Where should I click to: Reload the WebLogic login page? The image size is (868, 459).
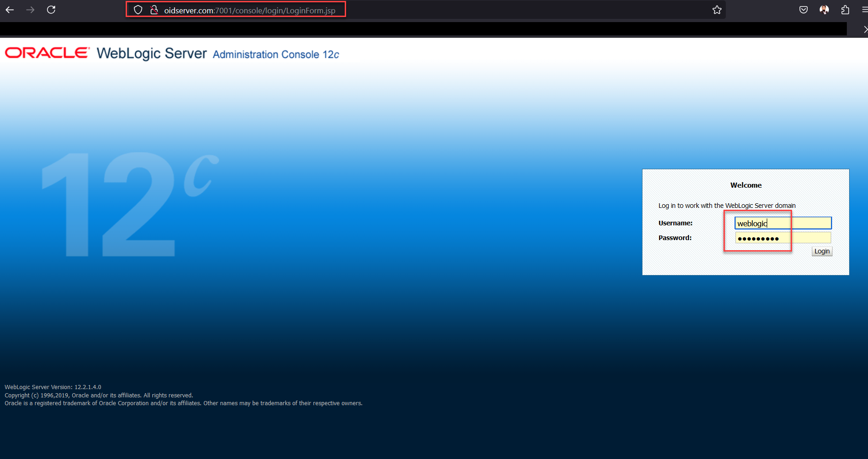click(51, 10)
